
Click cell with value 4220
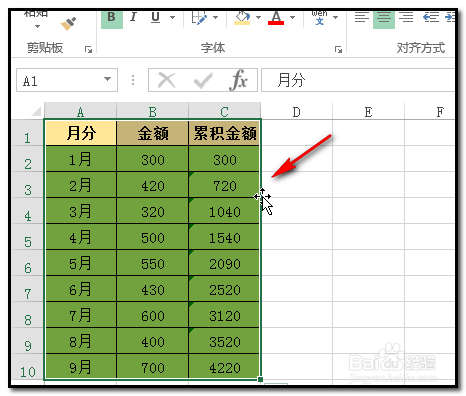[224, 367]
